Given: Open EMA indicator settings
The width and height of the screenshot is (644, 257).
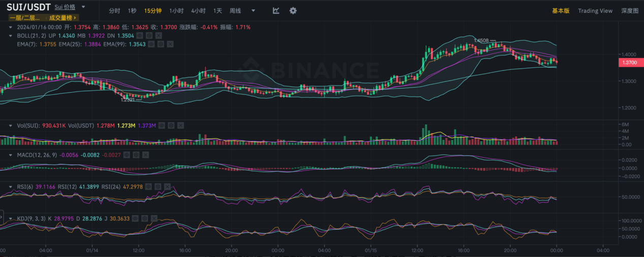Looking at the screenshot, I should point(161,44).
